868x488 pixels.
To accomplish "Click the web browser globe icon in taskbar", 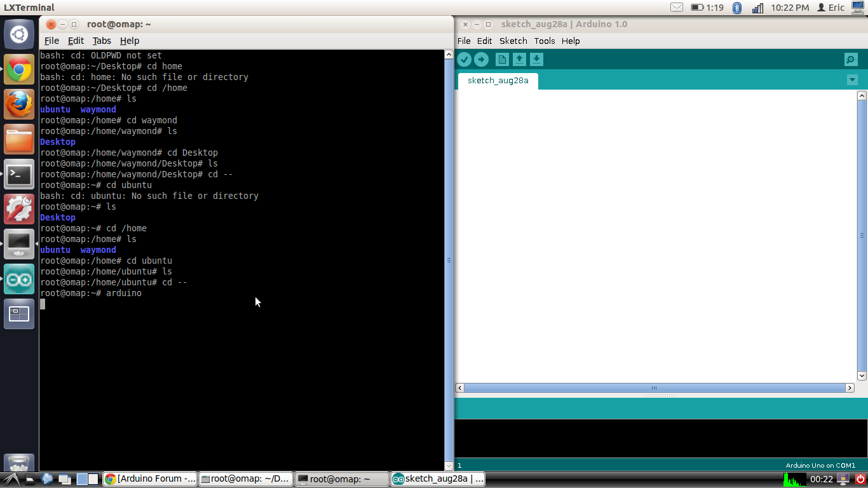I will pyautogui.click(x=47, y=479).
